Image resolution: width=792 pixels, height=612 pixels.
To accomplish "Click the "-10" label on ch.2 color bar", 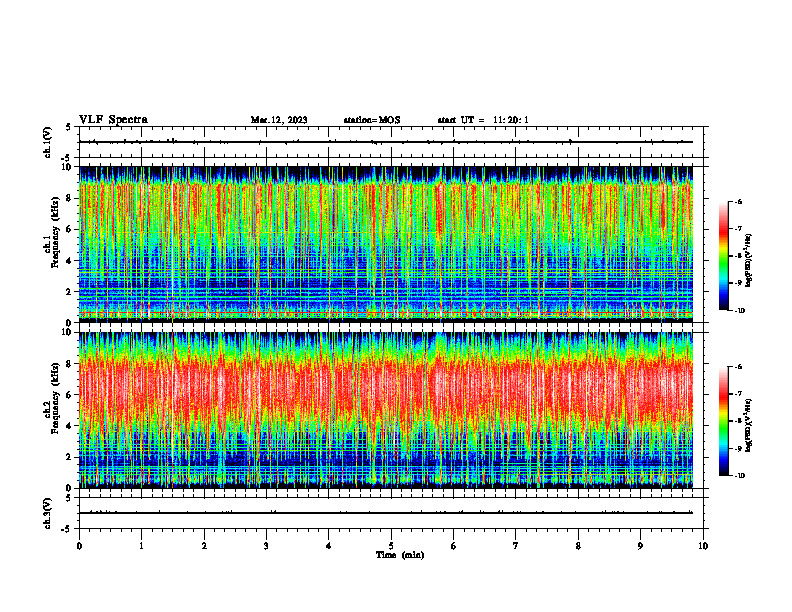I will pos(739,476).
